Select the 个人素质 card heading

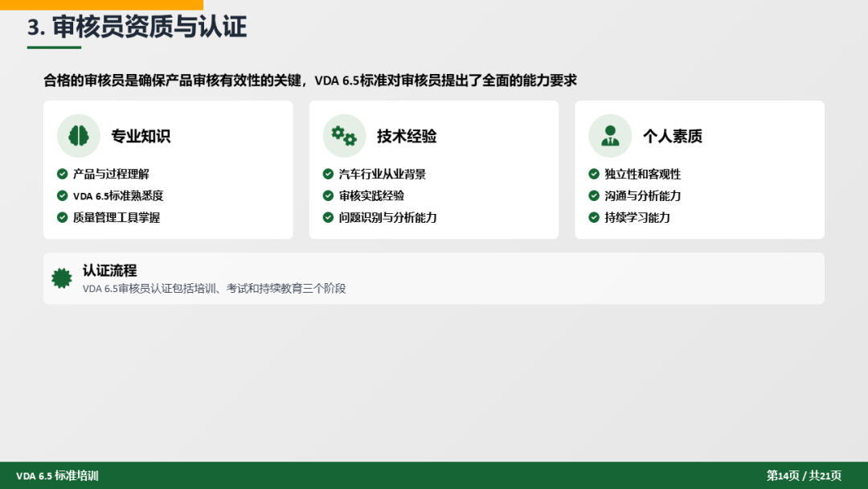(x=673, y=136)
